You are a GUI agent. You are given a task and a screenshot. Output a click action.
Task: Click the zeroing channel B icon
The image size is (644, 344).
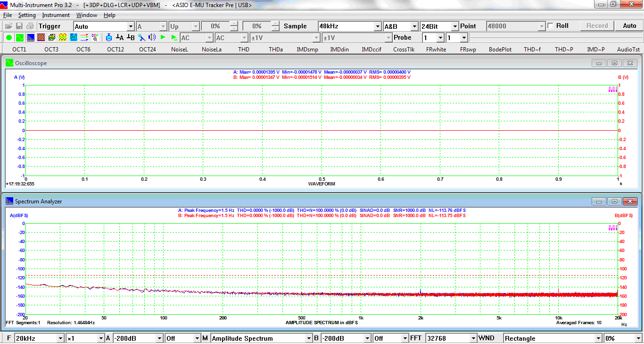131,37
